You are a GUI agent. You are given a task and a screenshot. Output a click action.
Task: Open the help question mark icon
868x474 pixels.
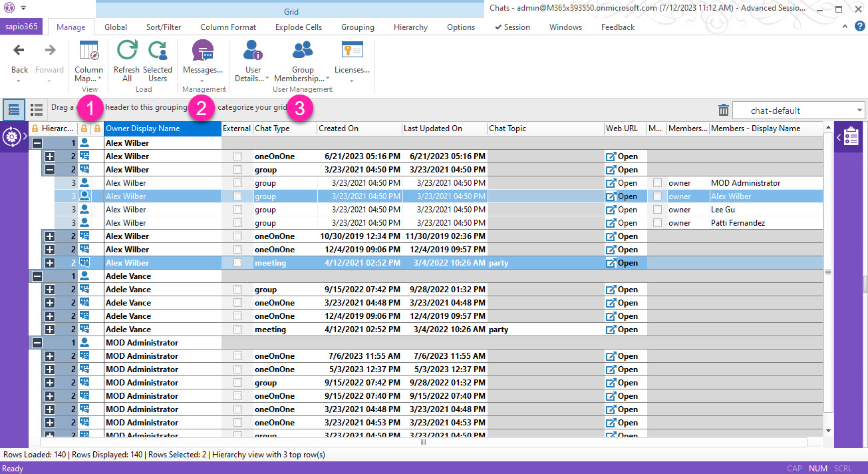click(x=859, y=27)
